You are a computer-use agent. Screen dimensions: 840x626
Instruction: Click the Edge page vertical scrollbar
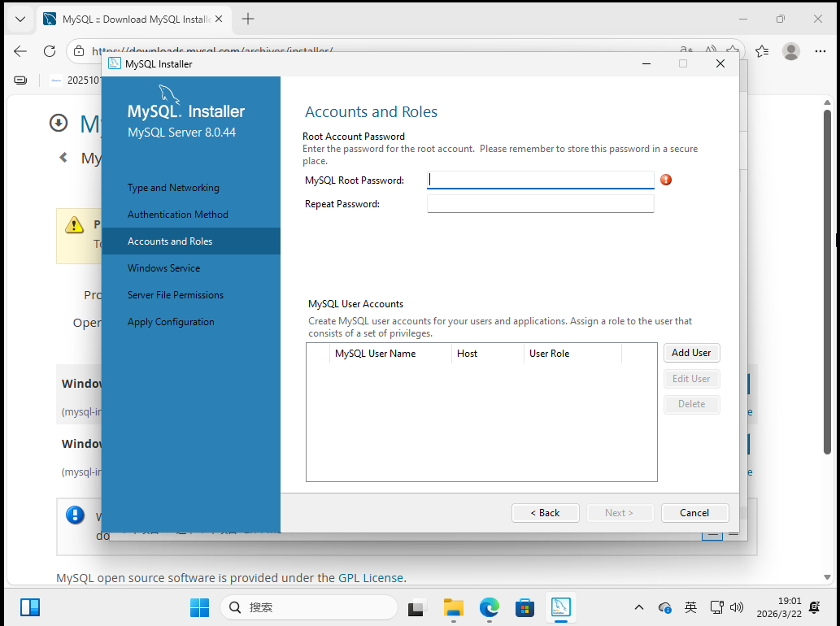tap(827, 281)
